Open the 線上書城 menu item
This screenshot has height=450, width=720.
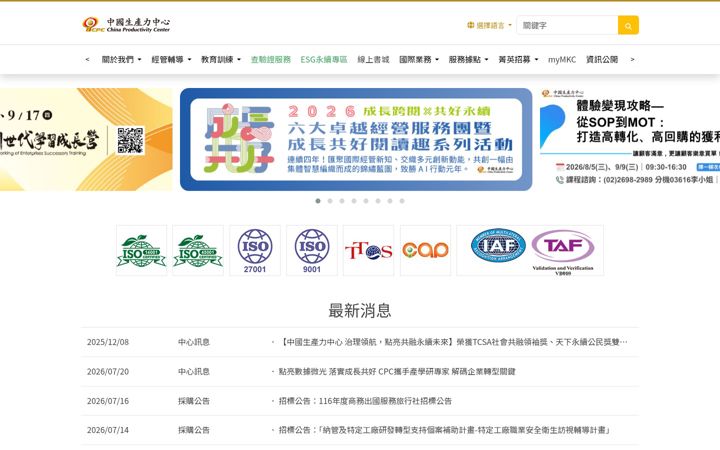(x=373, y=59)
